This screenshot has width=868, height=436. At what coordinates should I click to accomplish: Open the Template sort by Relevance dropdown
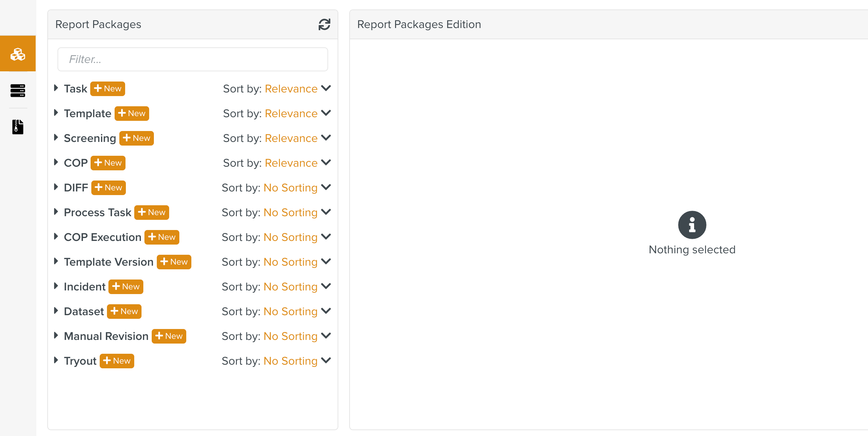pos(298,114)
